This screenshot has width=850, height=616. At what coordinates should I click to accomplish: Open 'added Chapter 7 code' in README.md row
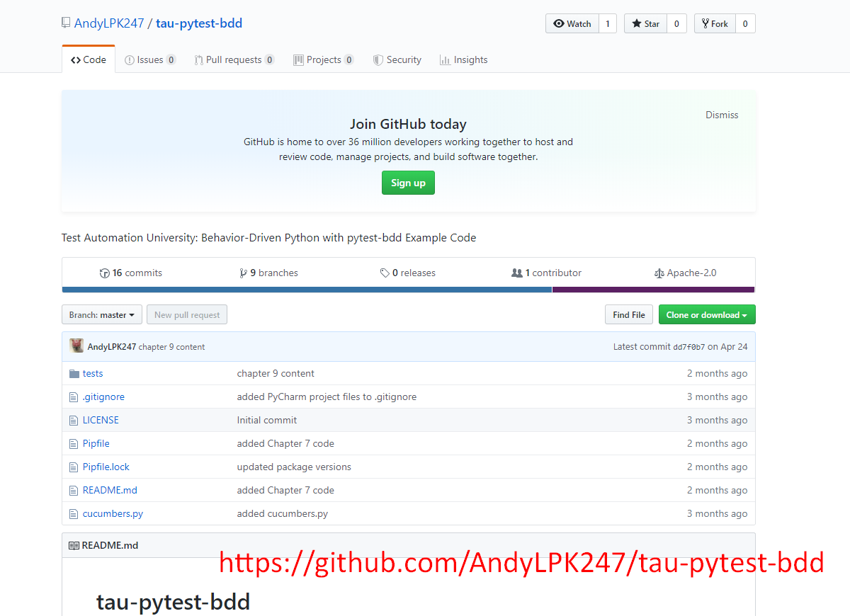tap(285, 490)
